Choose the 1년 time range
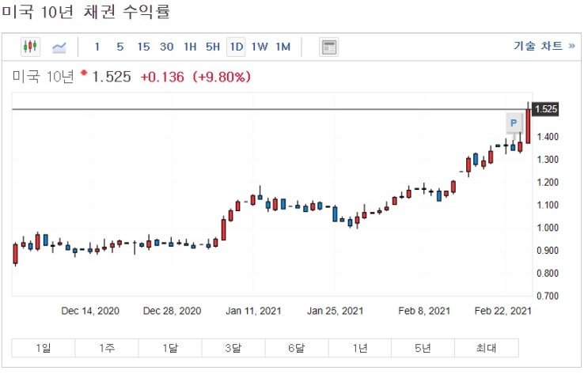The image size is (588, 374). pos(360,348)
